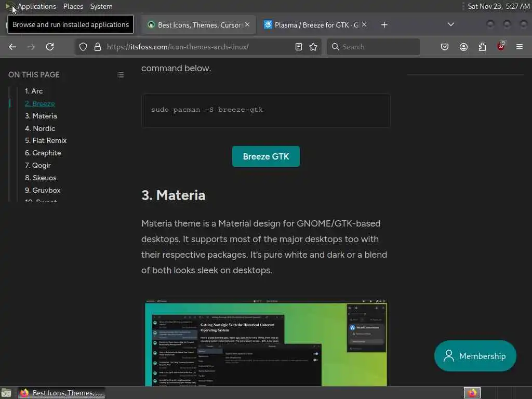Open the Materia theme screenshot image
532x399 pixels.
(x=266, y=343)
